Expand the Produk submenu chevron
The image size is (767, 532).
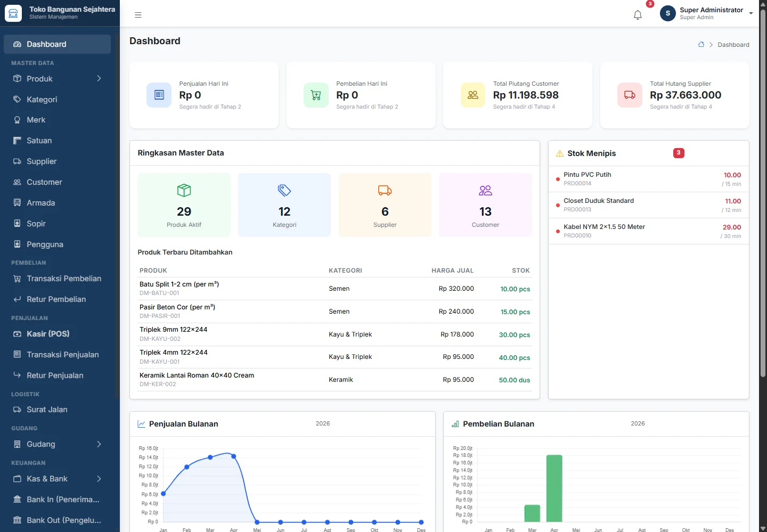pyautogui.click(x=99, y=78)
